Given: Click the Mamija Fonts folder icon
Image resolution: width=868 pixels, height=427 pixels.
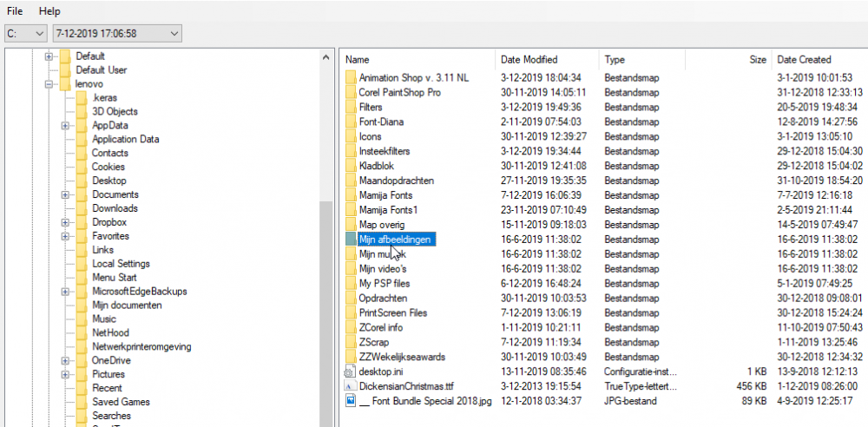Looking at the screenshot, I should 351,195.
